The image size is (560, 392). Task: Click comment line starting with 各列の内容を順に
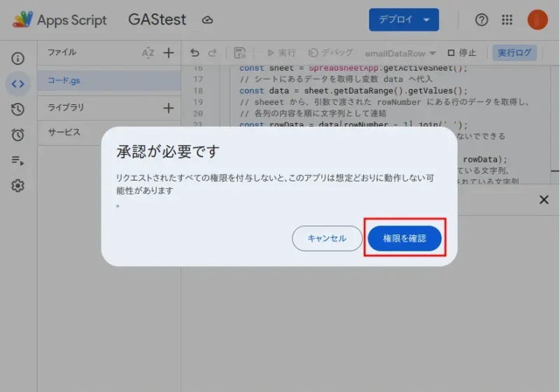pos(313,113)
